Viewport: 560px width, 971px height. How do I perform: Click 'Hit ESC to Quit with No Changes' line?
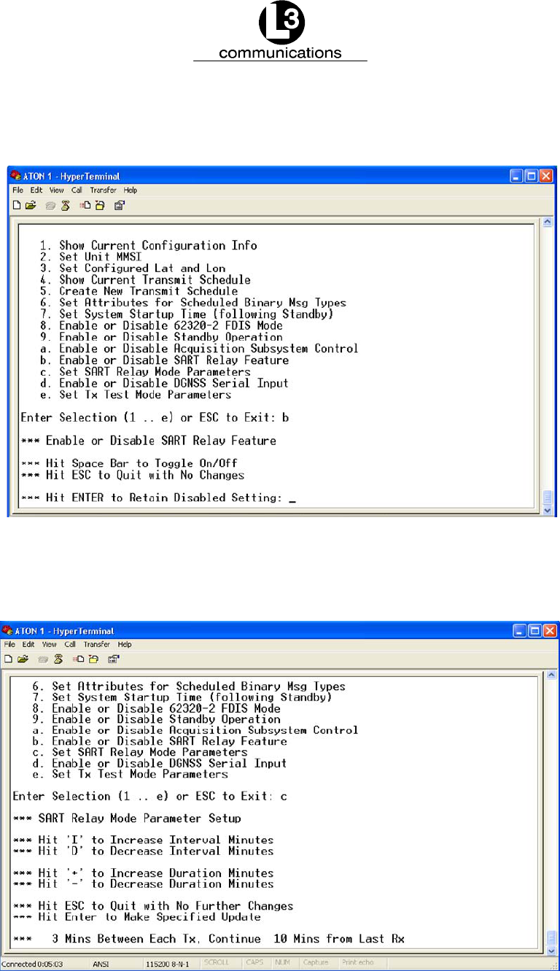(132, 476)
